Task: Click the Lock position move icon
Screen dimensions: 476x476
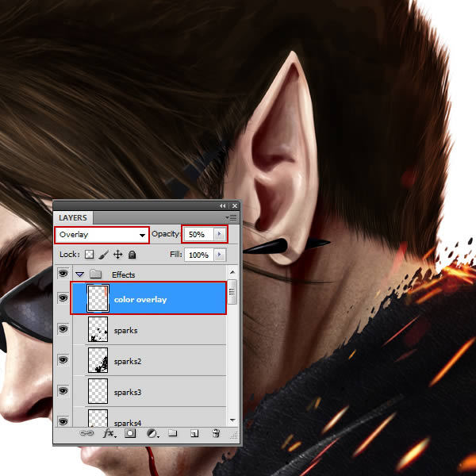Action: 117,255
